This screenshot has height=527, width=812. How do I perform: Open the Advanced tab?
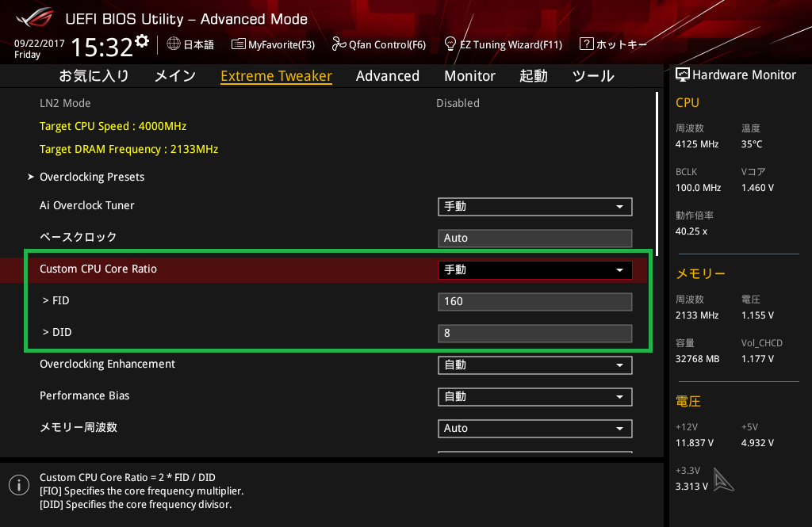tap(387, 75)
